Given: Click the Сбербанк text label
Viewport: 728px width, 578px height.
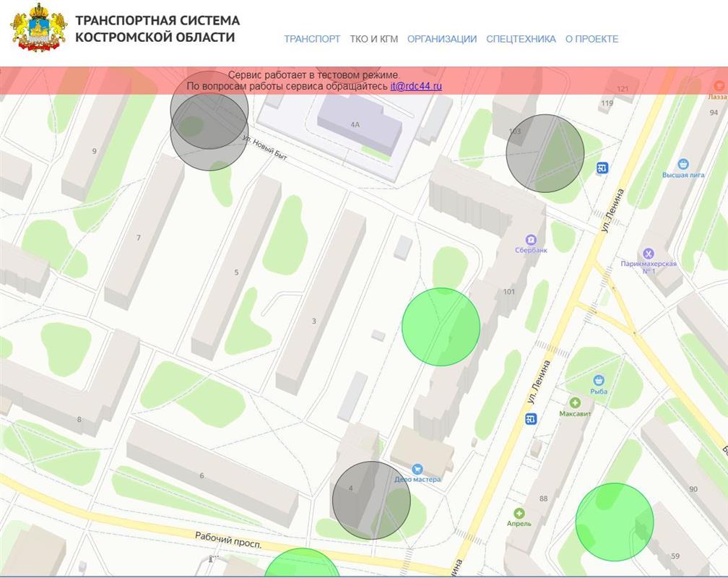Looking at the screenshot, I should coord(531,250).
